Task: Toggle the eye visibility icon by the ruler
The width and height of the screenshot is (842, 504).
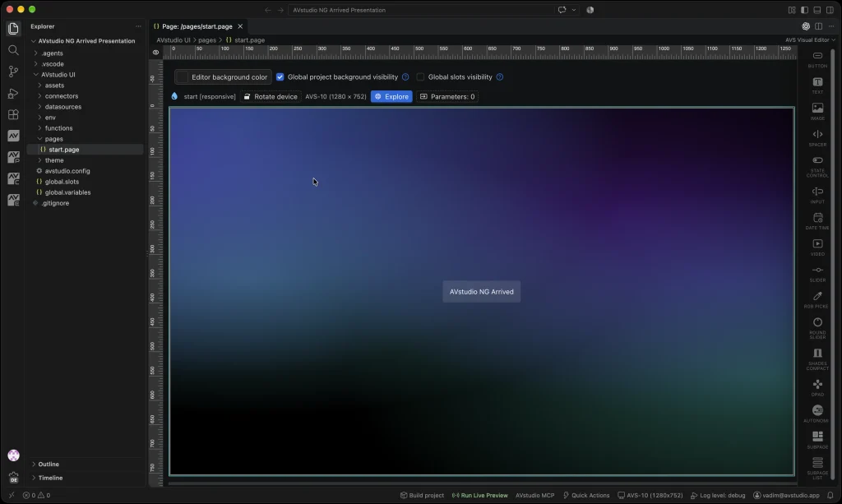Action: pos(155,53)
